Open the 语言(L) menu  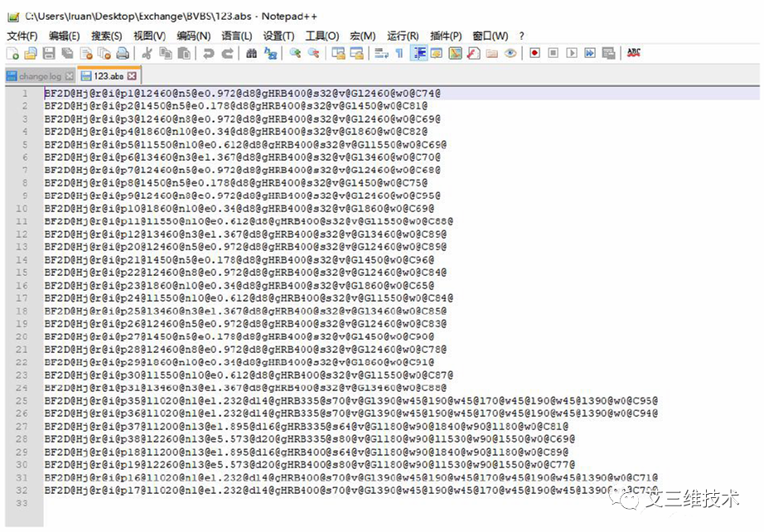[x=237, y=36]
